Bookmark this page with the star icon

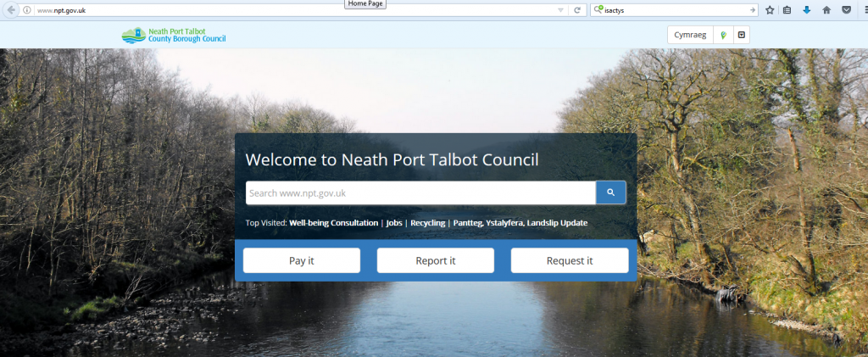tap(770, 10)
